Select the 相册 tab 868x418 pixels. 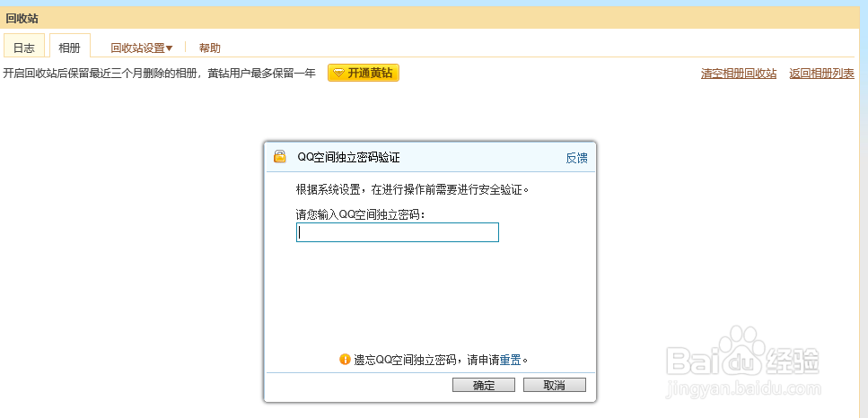70,47
